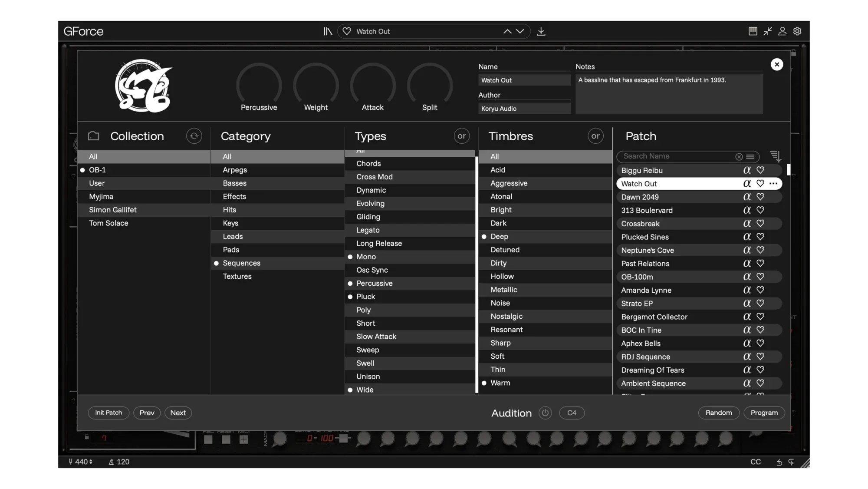Screen dimensions: 868x489
Task: Open the keyboard panel icon
Action: pos(753,31)
